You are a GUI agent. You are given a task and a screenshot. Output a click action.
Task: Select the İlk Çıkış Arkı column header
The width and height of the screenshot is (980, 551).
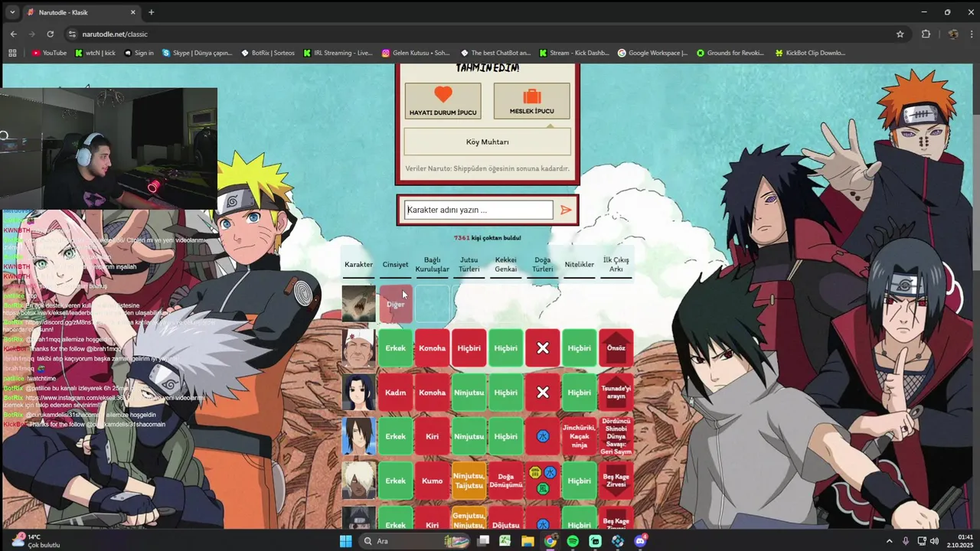616,265
